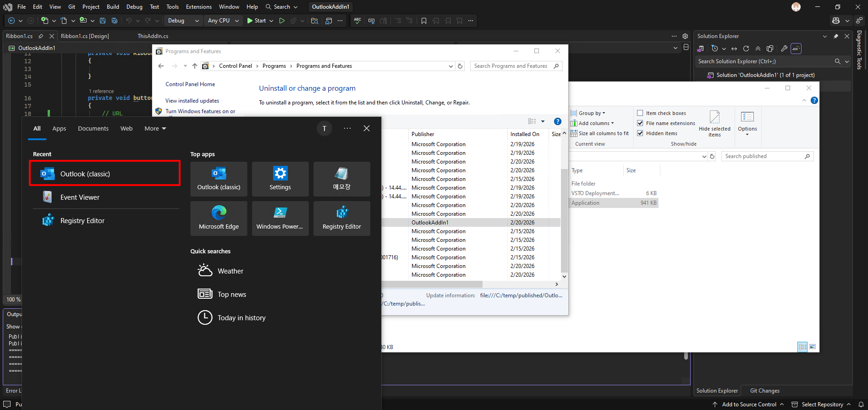
Task: Expand Solution Explorer search options chevron
Action: point(847,61)
